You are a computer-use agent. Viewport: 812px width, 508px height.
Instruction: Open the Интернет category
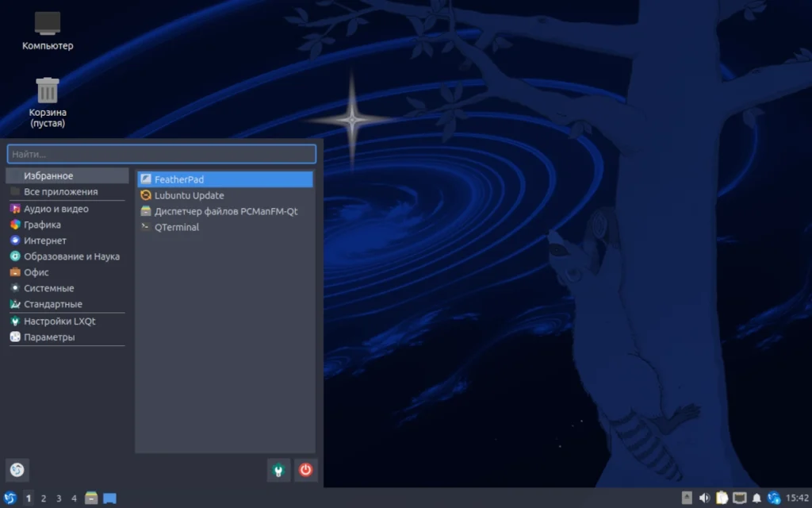(67, 241)
